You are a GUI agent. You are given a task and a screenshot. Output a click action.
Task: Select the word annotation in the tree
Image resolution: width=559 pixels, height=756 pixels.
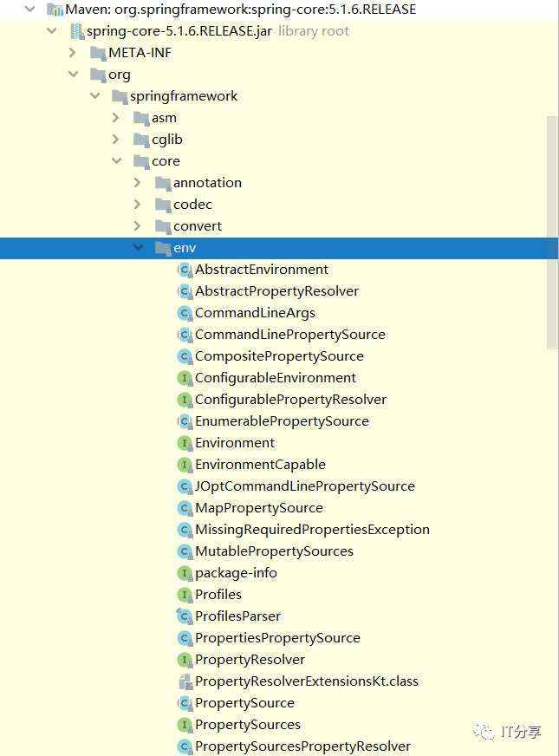click(x=207, y=183)
